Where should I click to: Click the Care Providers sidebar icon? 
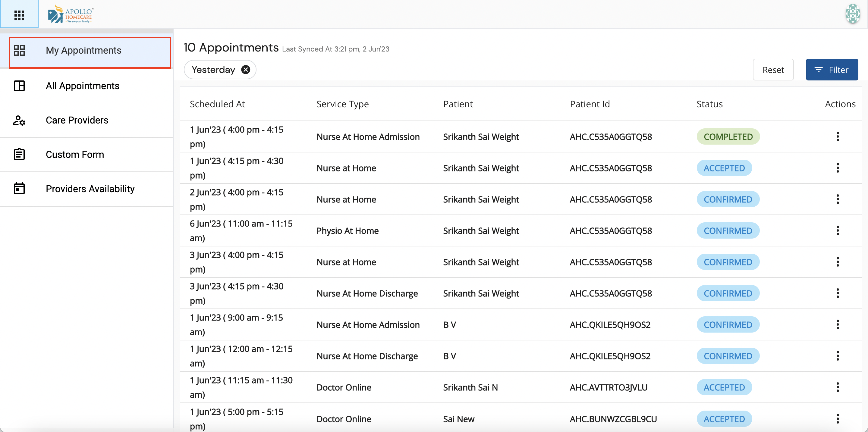[19, 120]
